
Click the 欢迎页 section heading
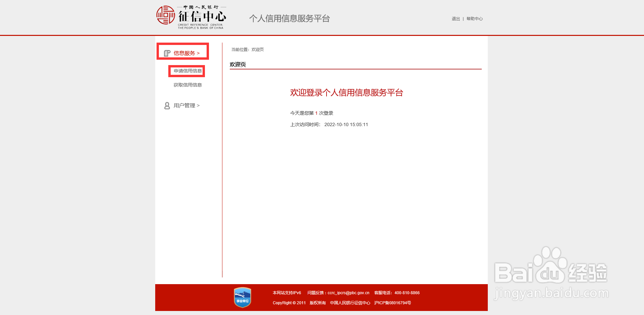[x=238, y=64]
